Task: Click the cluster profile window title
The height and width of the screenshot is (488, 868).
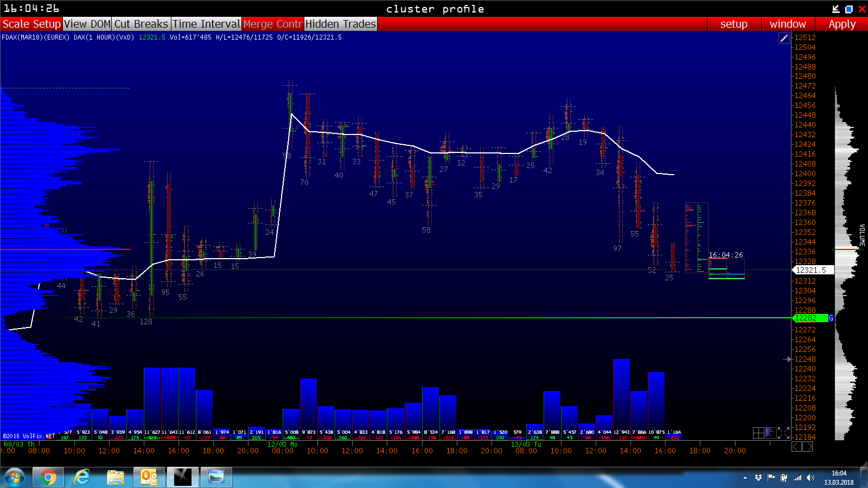Action: [435, 9]
